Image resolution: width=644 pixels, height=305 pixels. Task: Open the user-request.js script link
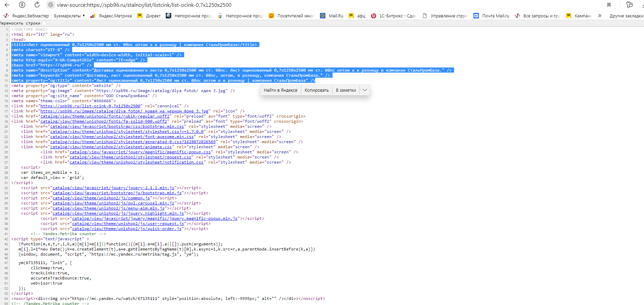click(x=128, y=224)
